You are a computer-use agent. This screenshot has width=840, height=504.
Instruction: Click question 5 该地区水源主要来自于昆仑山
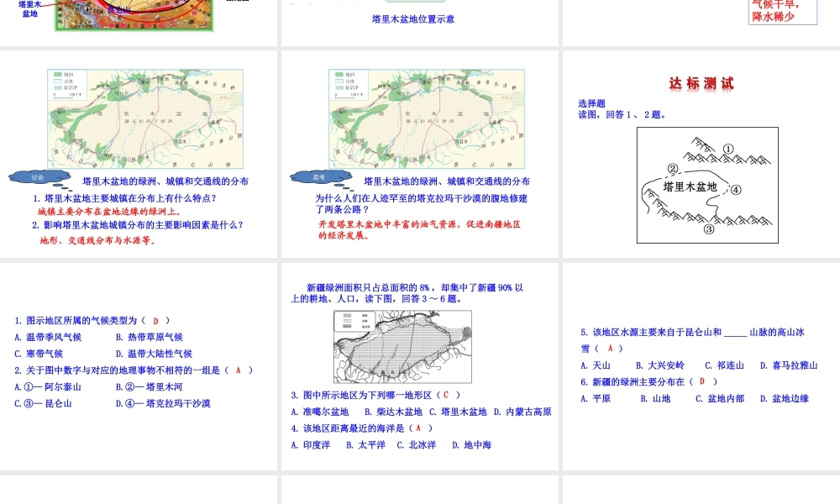point(693,341)
